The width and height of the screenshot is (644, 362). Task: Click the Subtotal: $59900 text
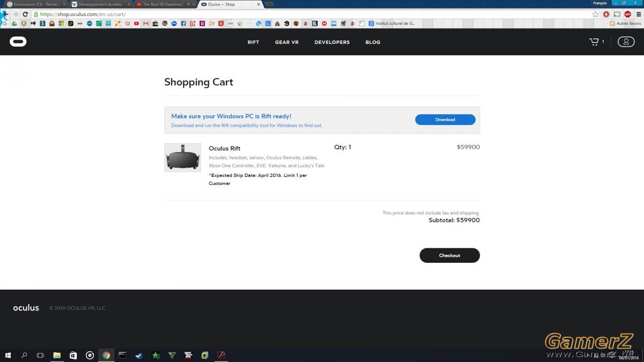pyautogui.click(x=454, y=220)
